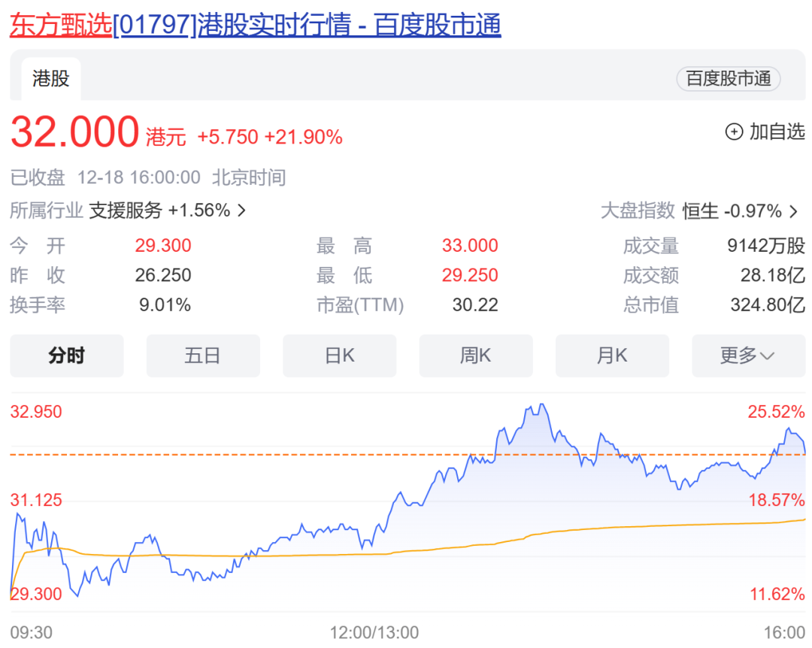Open the 东方甄选[01797]港股实时行情 title link
This screenshot has height=648, width=812.
click(256, 25)
